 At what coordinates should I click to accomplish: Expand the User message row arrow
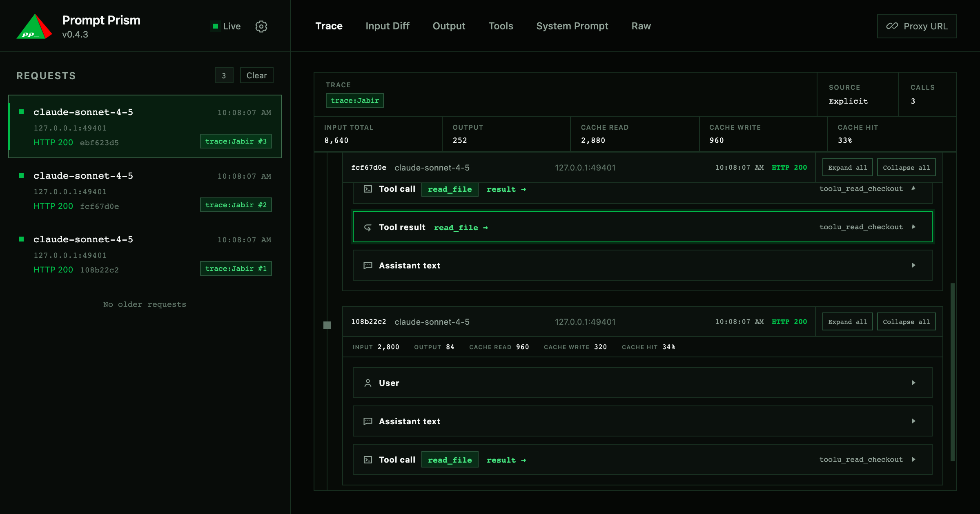pos(913,383)
